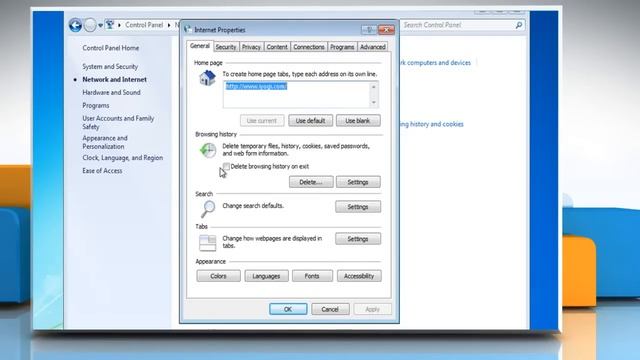Select the Connections tab

(309, 47)
